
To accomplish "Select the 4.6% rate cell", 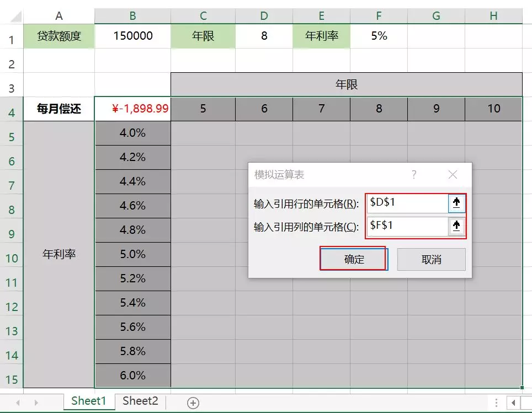I will [132, 206].
